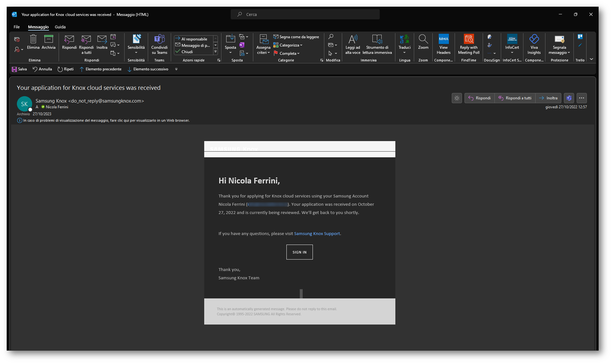Image resolution: width=612 pixels, height=364 pixels.
Task: Click Rispondi a tutti in the ribbon
Action: (86, 45)
